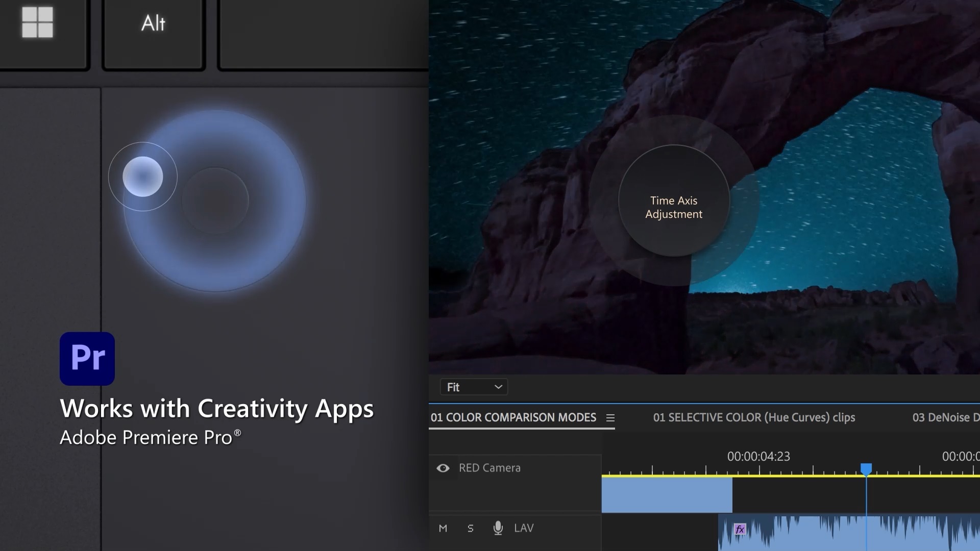The image size is (980, 551).
Task: Open sequence panel menu hamburger icon
Action: [610, 418]
